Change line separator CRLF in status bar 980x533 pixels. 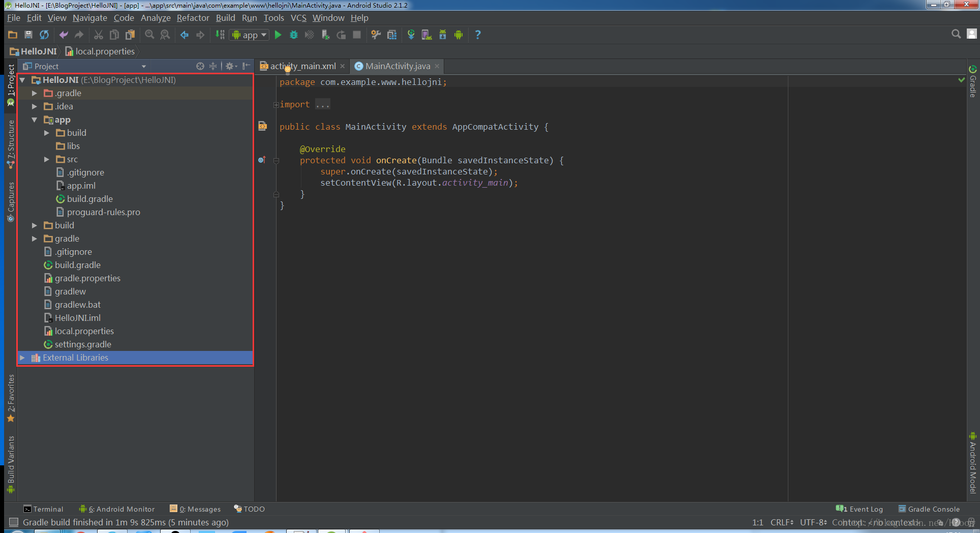pyautogui.click(x=782, y=522)
